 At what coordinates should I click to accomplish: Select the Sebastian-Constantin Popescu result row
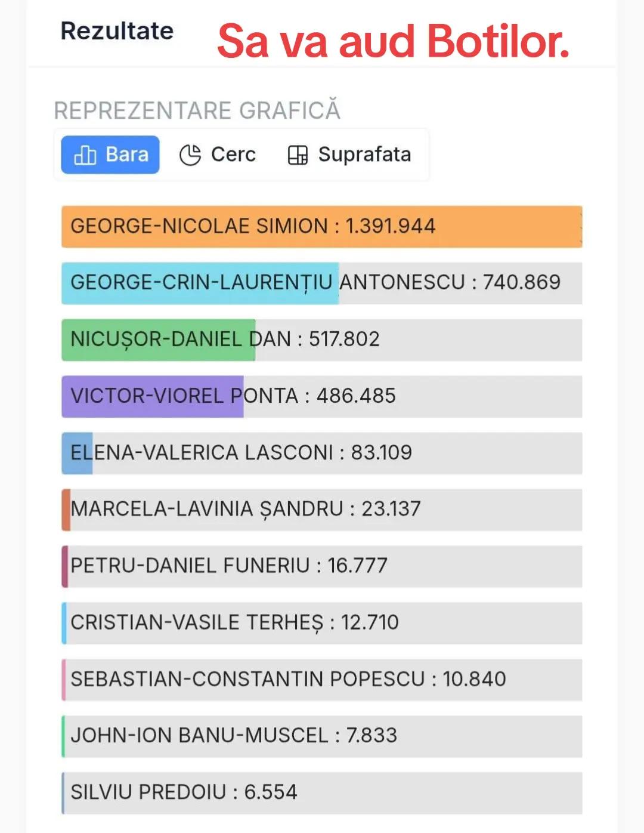(x=322, y=680)
